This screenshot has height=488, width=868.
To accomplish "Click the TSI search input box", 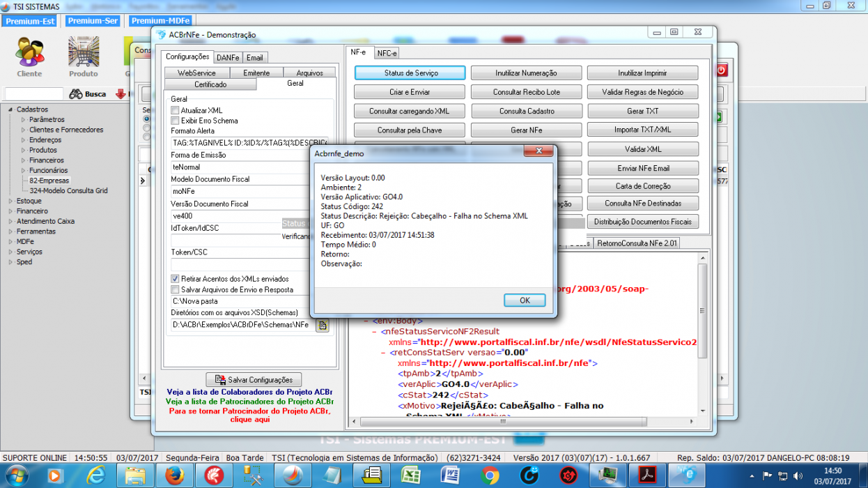I will tap(34, 93).
